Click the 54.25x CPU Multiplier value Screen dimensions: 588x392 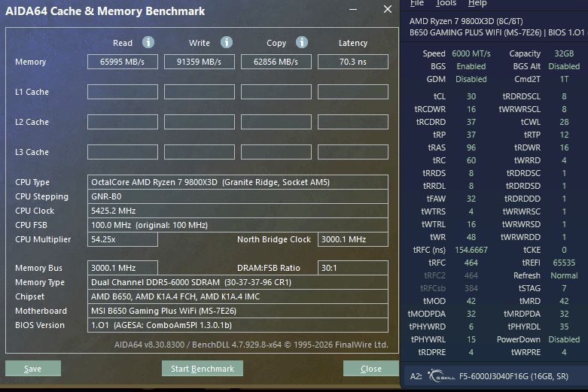point(122,239)
